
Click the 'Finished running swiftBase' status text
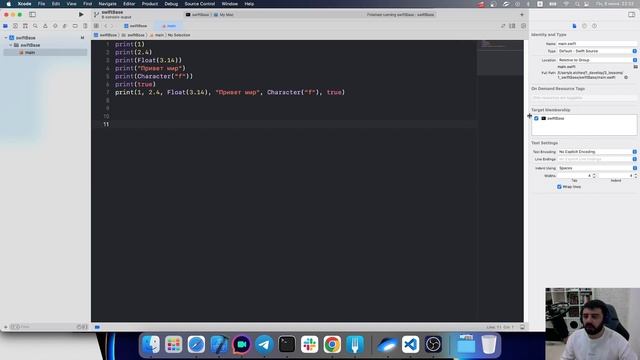400,14
